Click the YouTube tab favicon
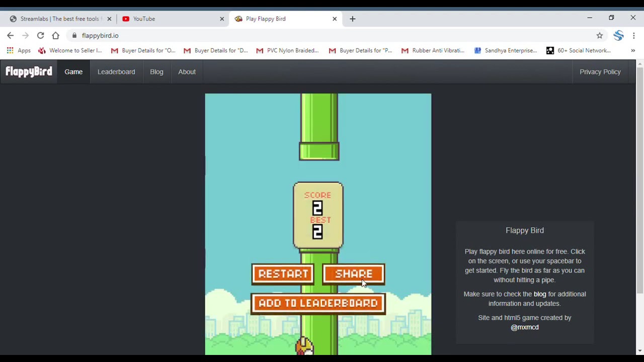644x362 pixels. (x=126, y=19)
